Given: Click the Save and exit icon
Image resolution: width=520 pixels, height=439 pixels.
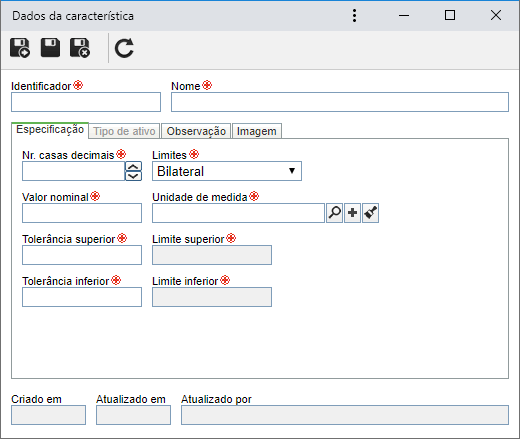Looking at the screenshot, I should [80, 48].
